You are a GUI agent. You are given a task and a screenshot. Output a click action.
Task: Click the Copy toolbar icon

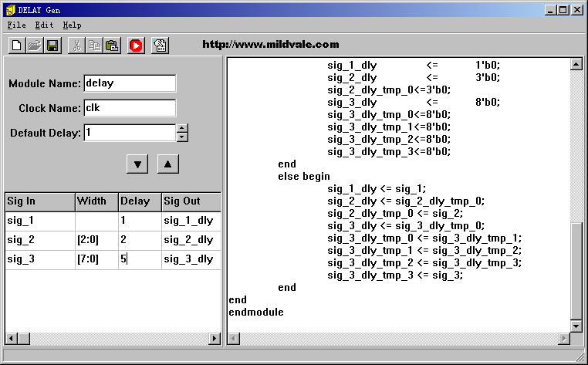93,46
